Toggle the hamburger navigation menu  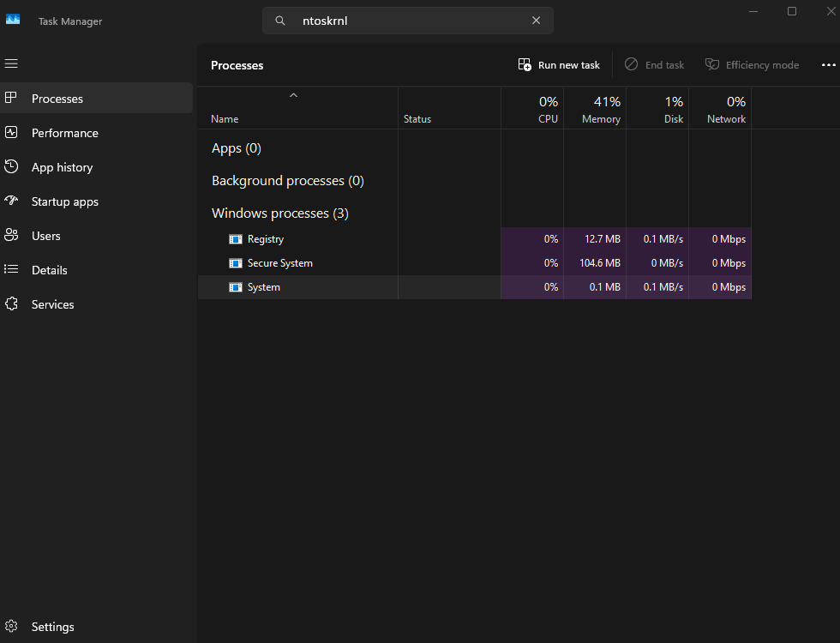coord(11,63)
